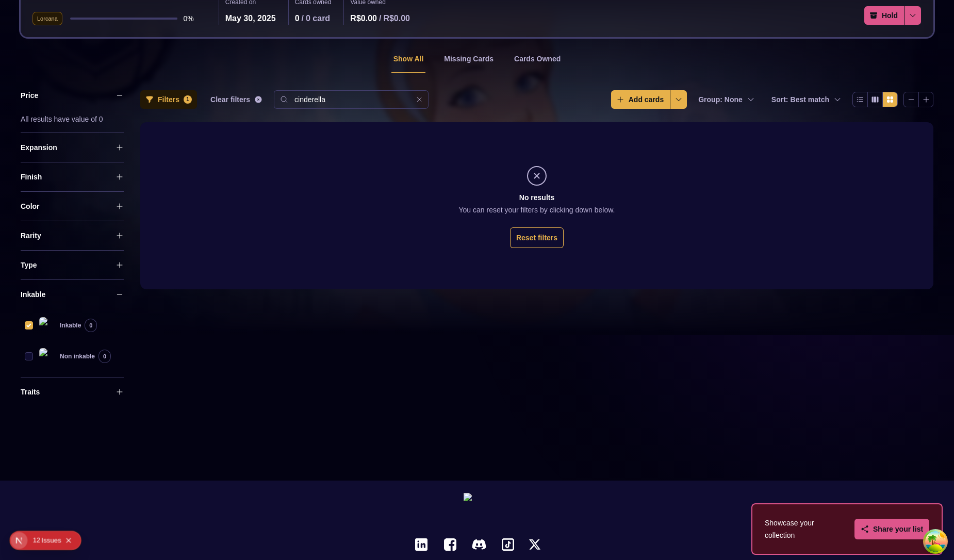Image resolution: width=954 pixels, height=560 pixels.
Task: Uncheck the Inkable checkbox
Action: tap(29, 325)
